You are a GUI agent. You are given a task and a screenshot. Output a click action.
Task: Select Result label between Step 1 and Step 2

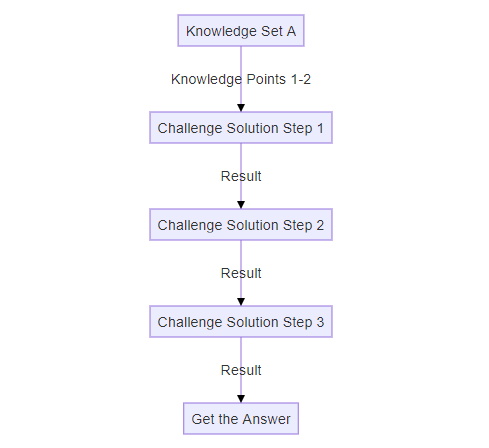241,176
